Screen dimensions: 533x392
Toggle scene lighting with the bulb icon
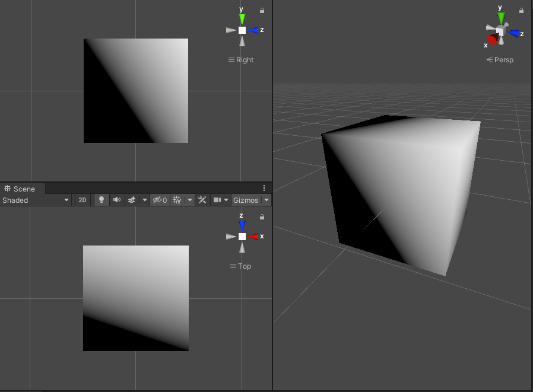point(101,200)
